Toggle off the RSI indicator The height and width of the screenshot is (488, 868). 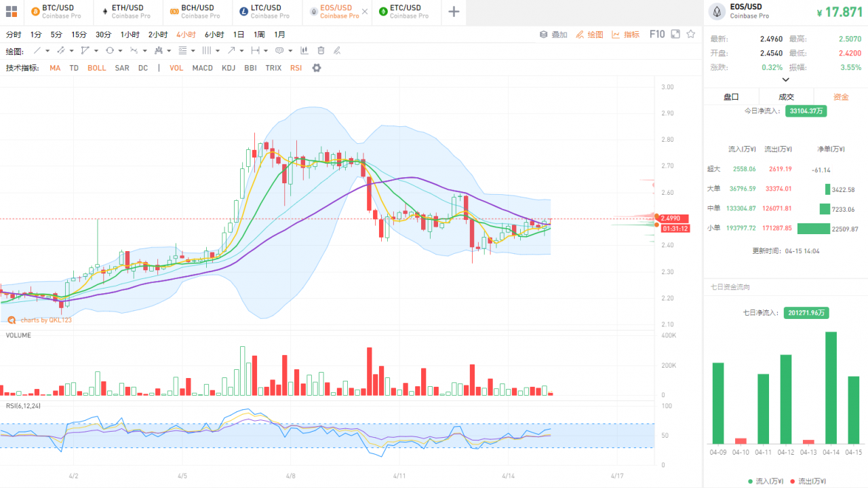pyautogui.click(x=296, y=67)
